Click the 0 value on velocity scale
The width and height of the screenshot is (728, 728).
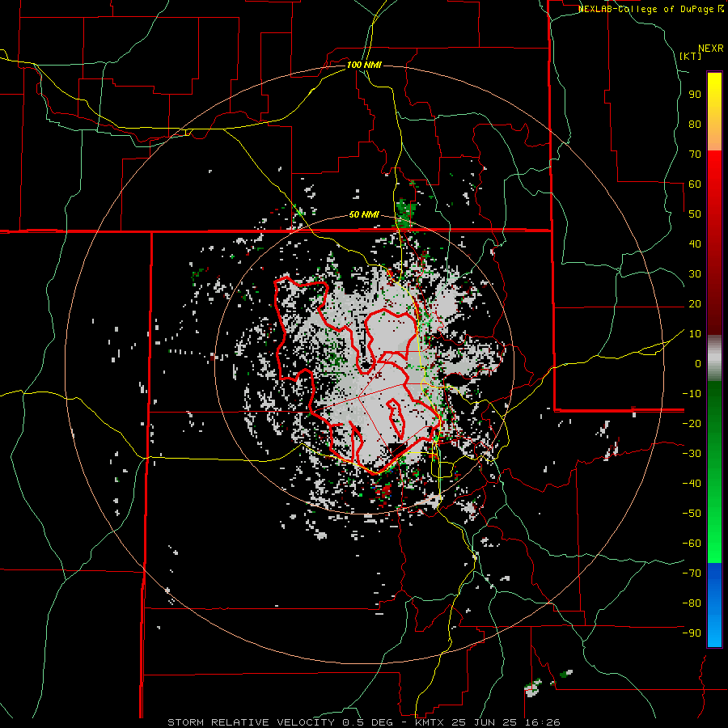tap(698, 364)
